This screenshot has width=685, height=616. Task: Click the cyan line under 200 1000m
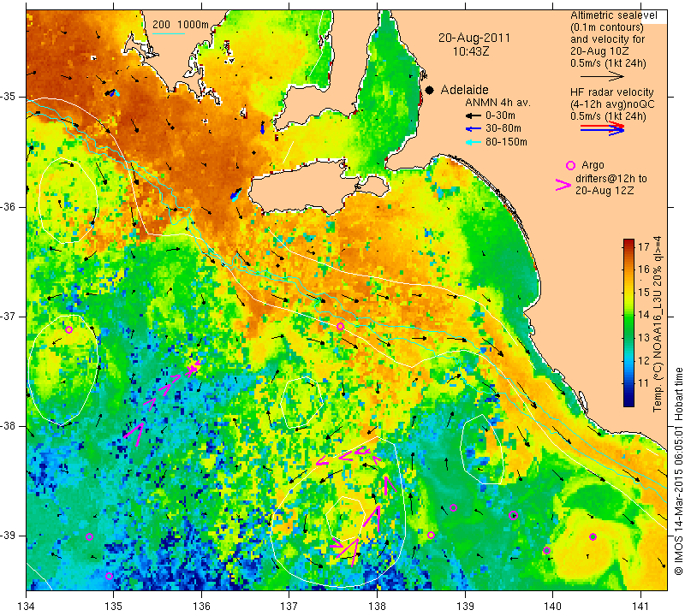168,33
